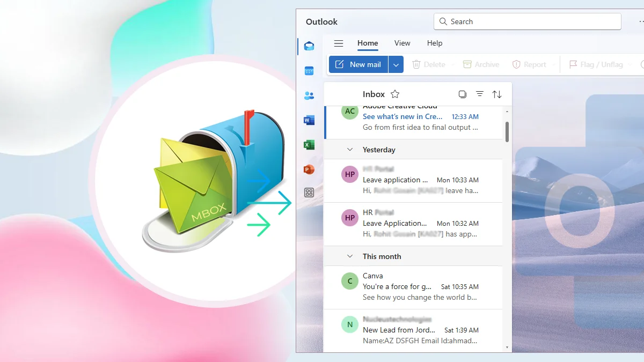Open the Mail icon in Outlook sidebar
This screenshot has width=644, height=362.
click(309, 46)
